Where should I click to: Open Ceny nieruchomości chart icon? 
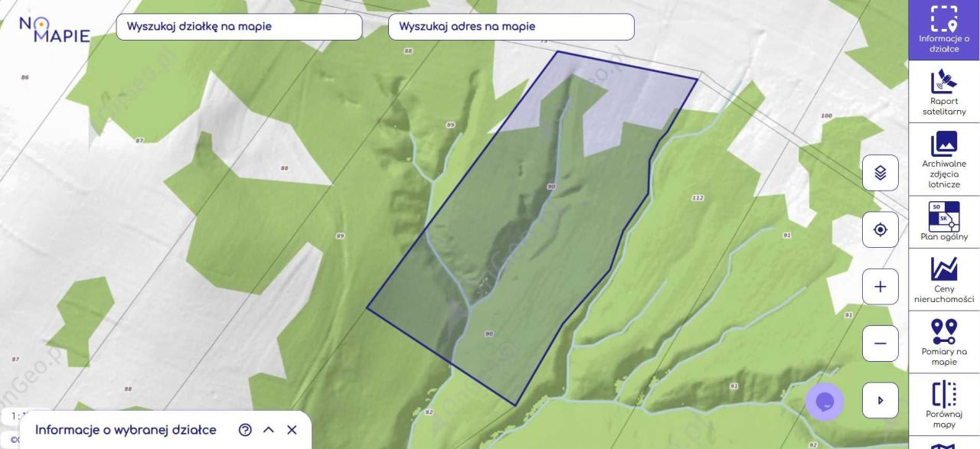coord(944,279)
